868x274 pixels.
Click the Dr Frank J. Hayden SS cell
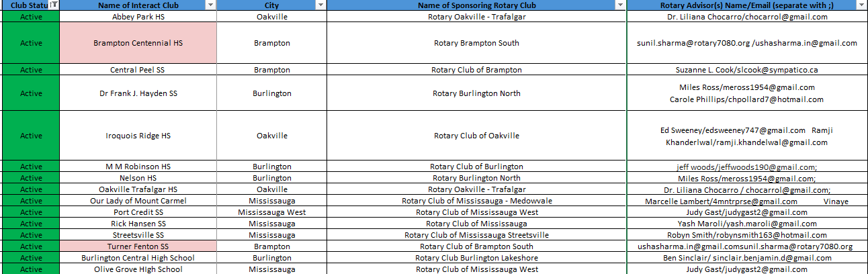(138, 93)
